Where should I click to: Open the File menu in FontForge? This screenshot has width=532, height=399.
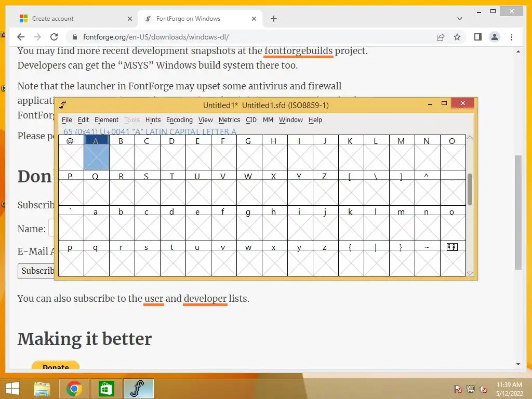coord(67,120)
